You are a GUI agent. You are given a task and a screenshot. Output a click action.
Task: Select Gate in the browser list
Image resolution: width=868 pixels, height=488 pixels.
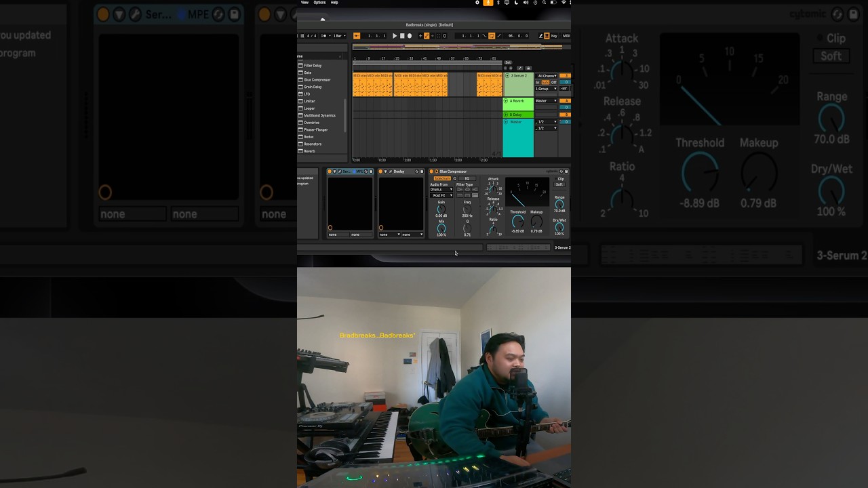(x=308, y=73)
